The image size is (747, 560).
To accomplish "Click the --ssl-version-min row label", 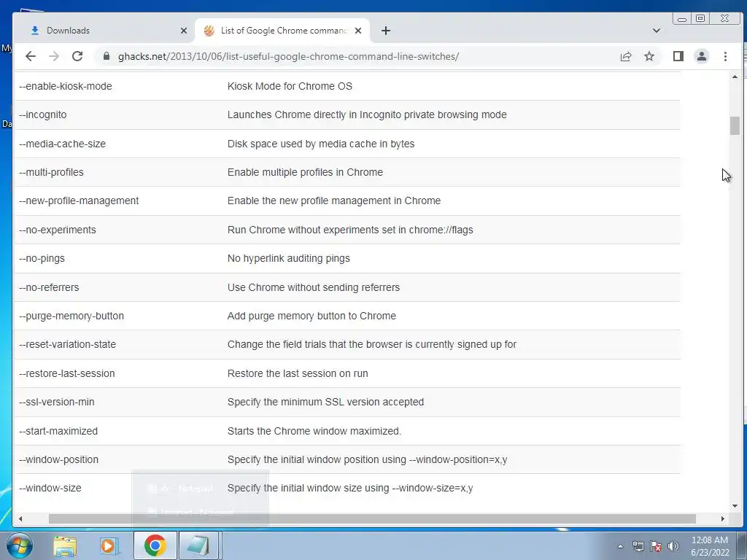I will (x=57, y=402).
